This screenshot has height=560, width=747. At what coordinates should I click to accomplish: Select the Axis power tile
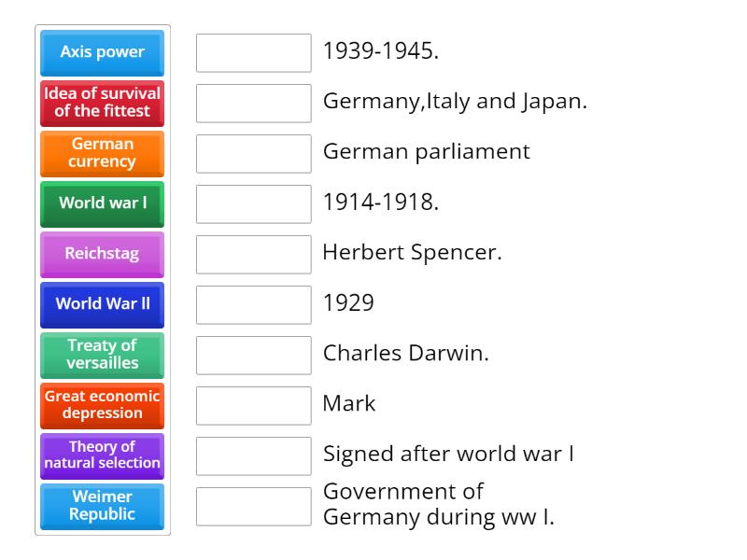coord(102,52)
